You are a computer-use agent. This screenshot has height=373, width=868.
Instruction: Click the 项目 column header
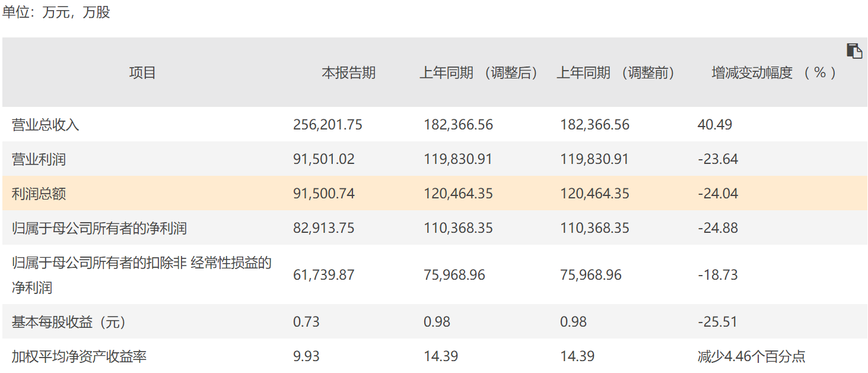click(142, 73)
